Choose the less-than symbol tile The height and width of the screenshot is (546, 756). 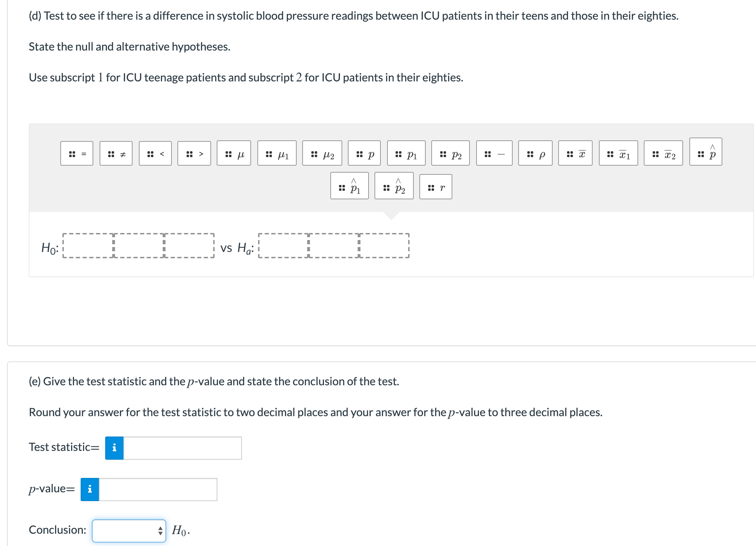155,153
